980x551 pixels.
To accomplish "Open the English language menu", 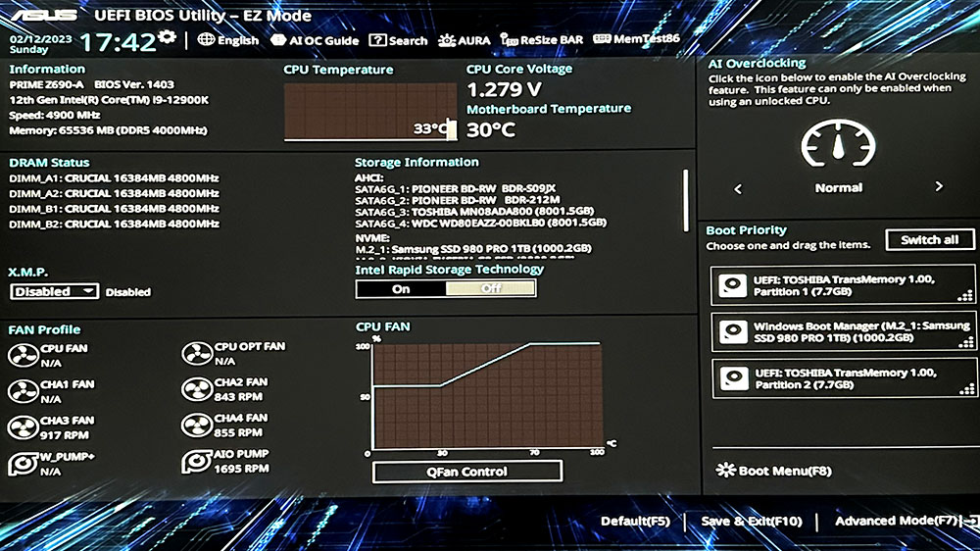I will (228, 40).
